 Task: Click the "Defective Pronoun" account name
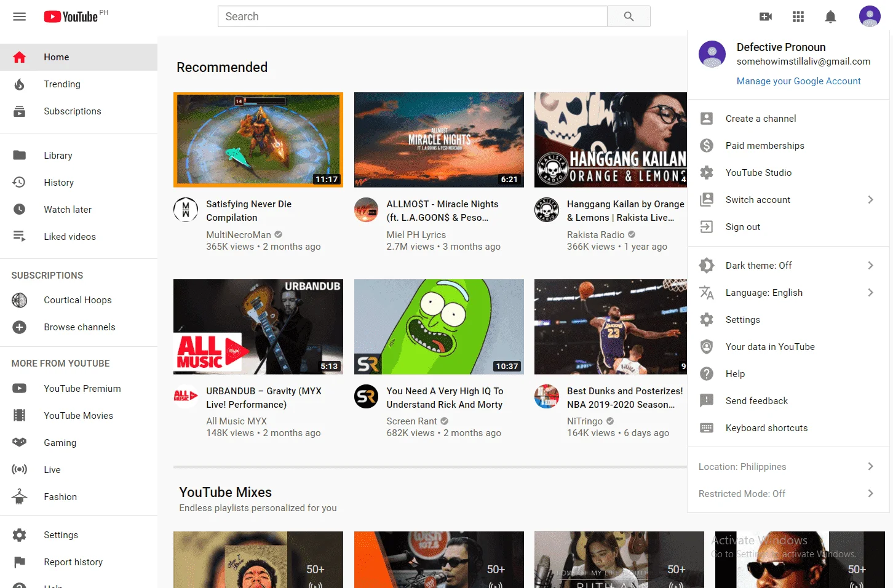tap(781, 47)
